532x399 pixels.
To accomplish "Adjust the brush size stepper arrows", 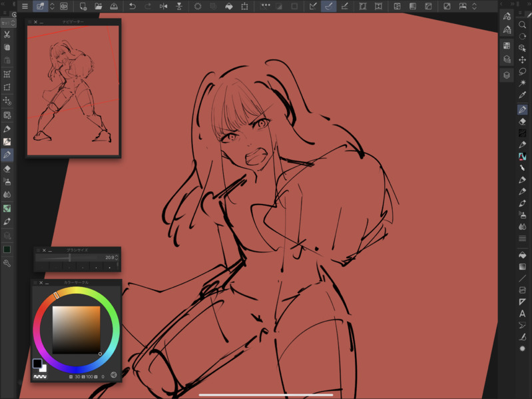I will [x=117, y=258].
